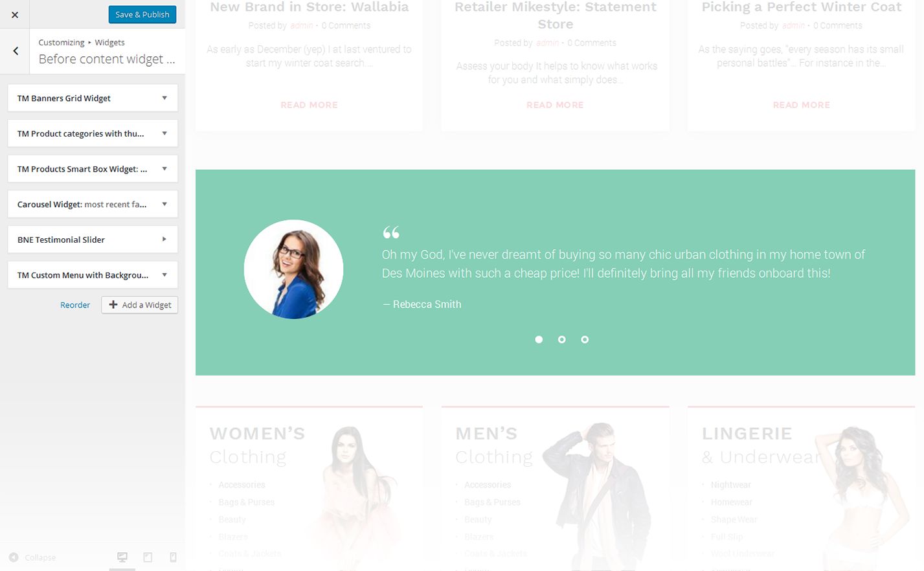Switch to mobile preview device icon

coord(173,557)
